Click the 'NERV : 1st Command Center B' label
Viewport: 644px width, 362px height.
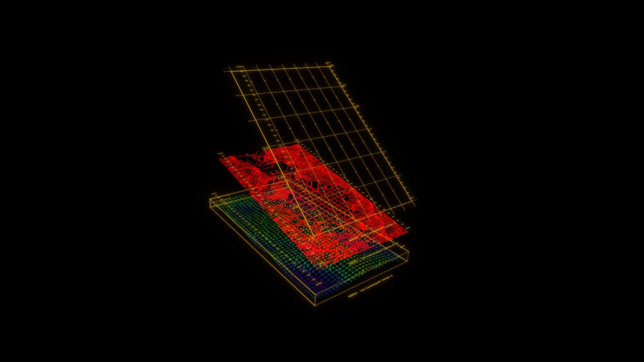[x=372, y=255]
